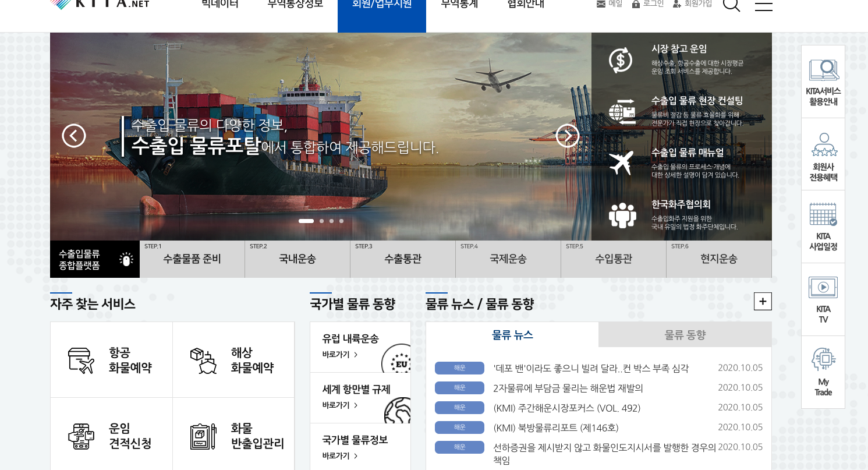Click the 한국화주협의회 people group icon
Screen dimensions: 868x470
click(x=622, y=215)
